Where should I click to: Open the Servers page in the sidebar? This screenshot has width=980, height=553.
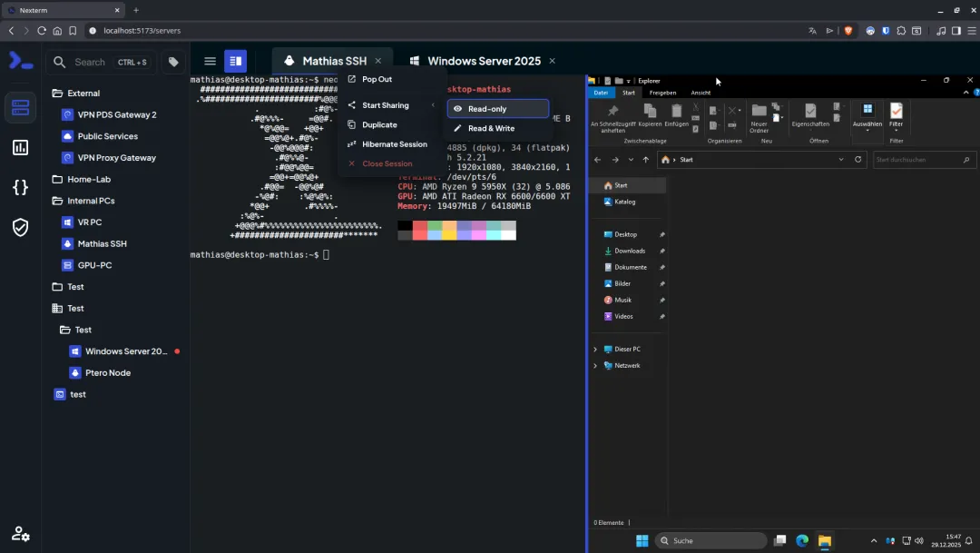(x=20, y=107)
